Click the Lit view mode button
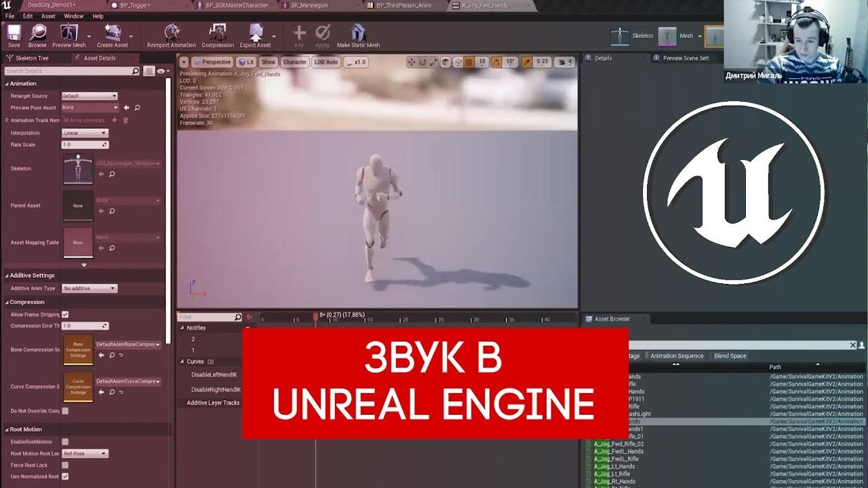 point(246,62)
